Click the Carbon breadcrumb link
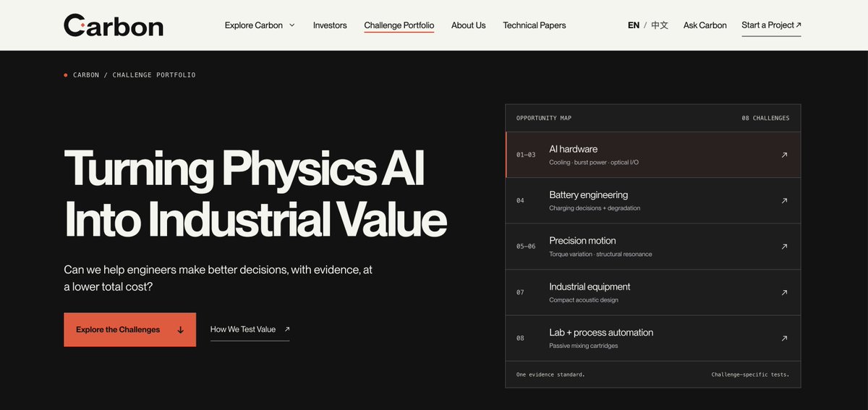Screen dimensions: 868x410 coord(86,75)
